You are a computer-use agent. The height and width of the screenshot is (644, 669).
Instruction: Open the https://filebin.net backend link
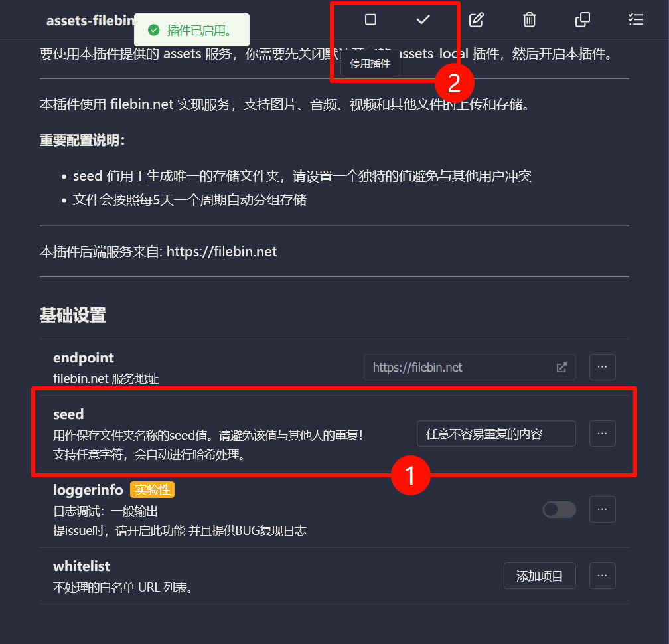point(222,252)
